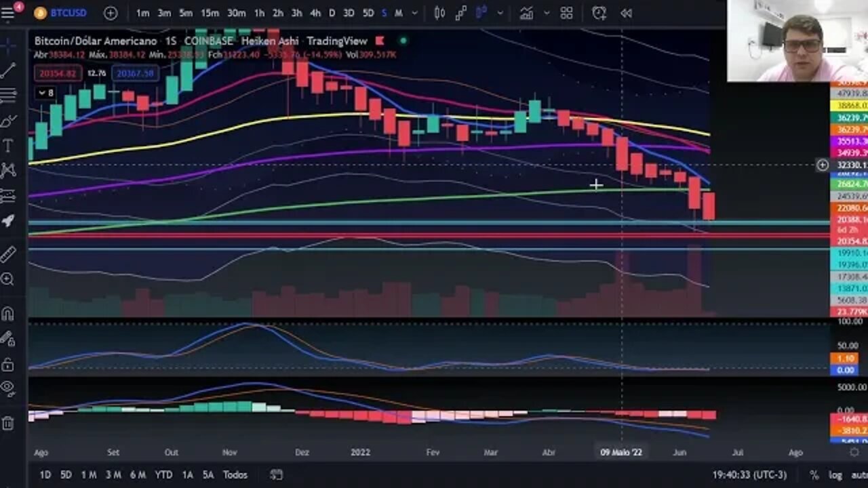Click the rocket icon in sidebar

(8, 221)
